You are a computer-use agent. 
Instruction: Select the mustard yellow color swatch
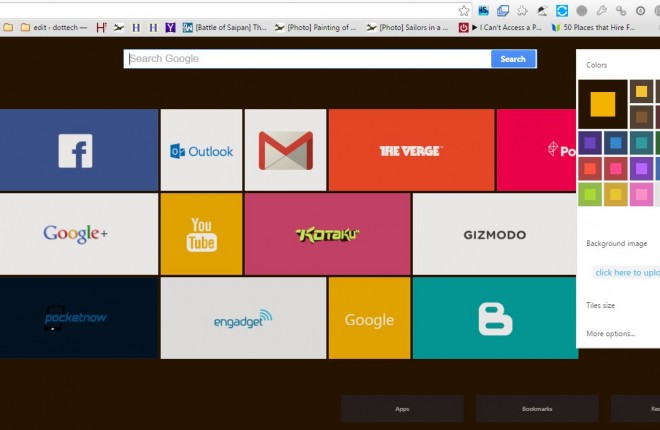tap(616, 194)
